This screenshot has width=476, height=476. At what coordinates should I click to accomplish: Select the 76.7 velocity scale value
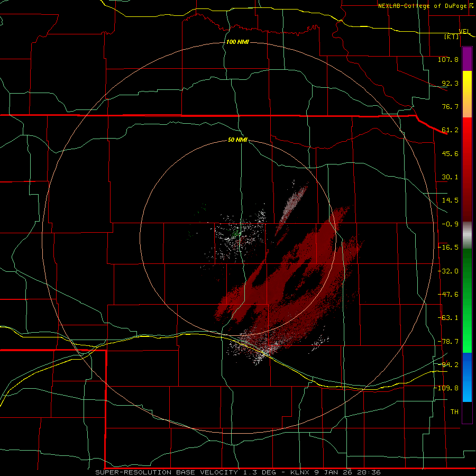(x=450, y=106)
